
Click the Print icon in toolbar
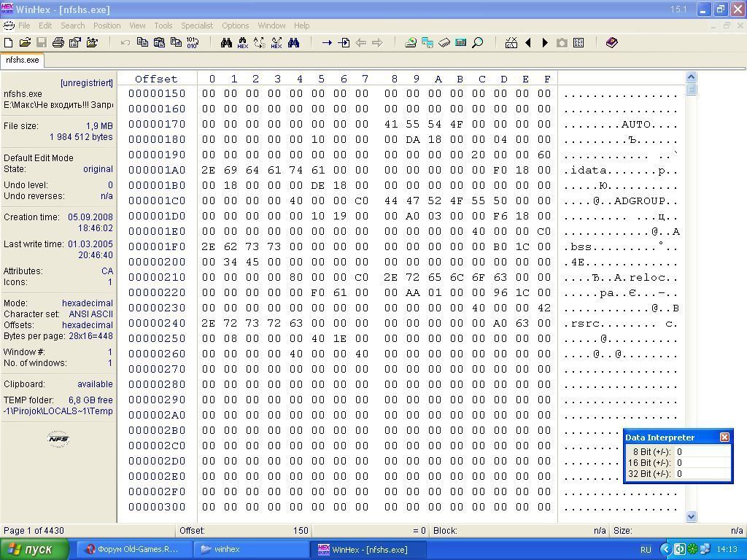pos(58,43)
